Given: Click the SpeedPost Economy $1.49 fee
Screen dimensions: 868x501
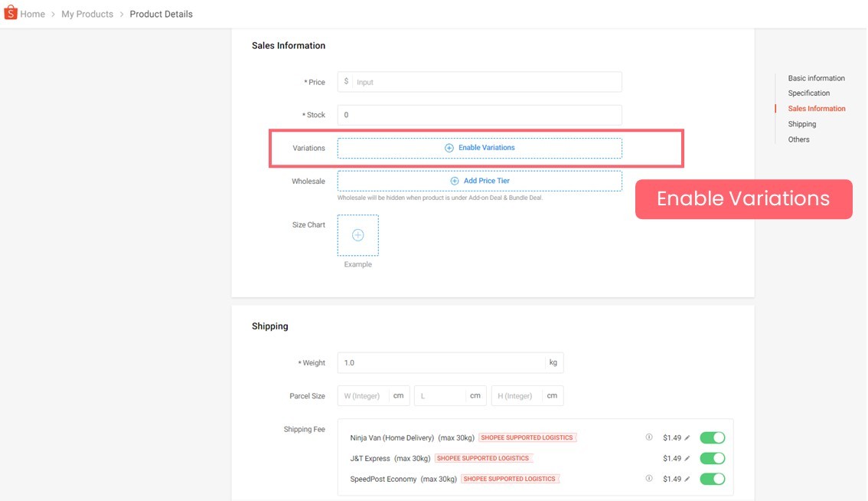Looking at the screenshot, I should tap(672, 479).
